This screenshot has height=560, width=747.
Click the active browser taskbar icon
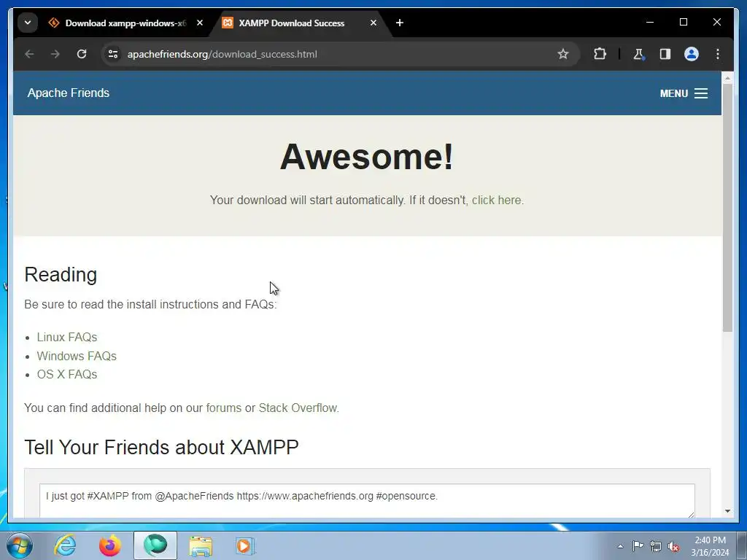click(x=155, y=545)
